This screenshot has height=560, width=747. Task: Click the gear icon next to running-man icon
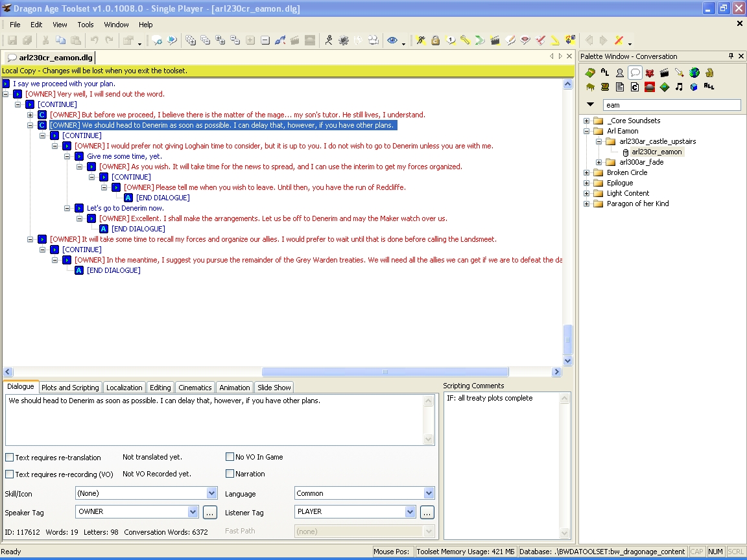click(344, 40)
